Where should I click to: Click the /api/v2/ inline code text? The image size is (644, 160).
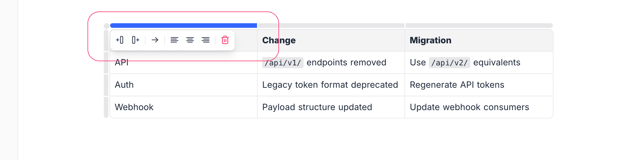449,63
